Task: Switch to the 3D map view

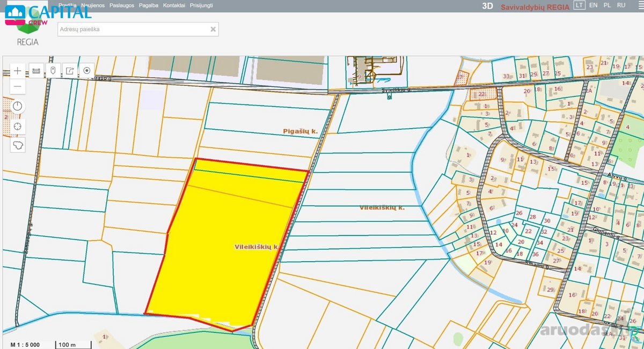Action: [487, 6]
